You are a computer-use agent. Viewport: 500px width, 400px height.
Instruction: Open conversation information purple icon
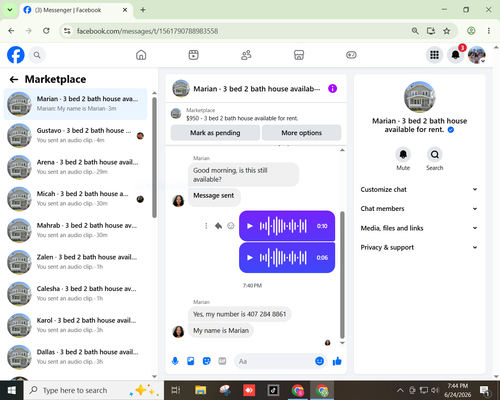[x=332, y=88]
